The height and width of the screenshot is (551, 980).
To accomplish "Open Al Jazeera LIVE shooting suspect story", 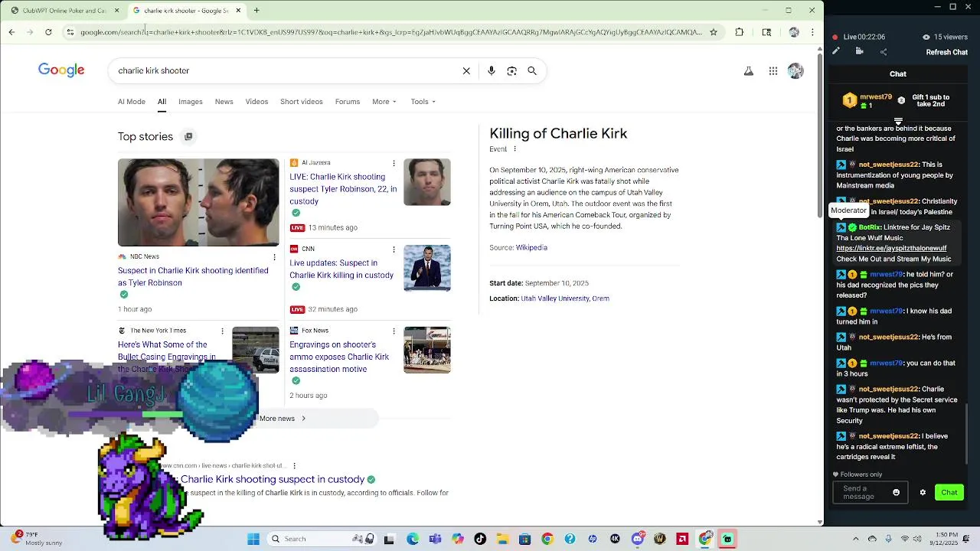I will (x=343, y=189).
